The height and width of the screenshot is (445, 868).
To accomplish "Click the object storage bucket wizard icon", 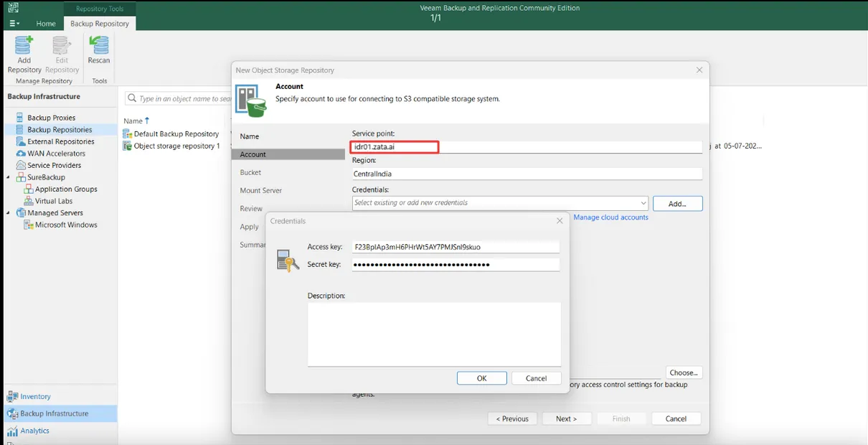I will point(251,100).
